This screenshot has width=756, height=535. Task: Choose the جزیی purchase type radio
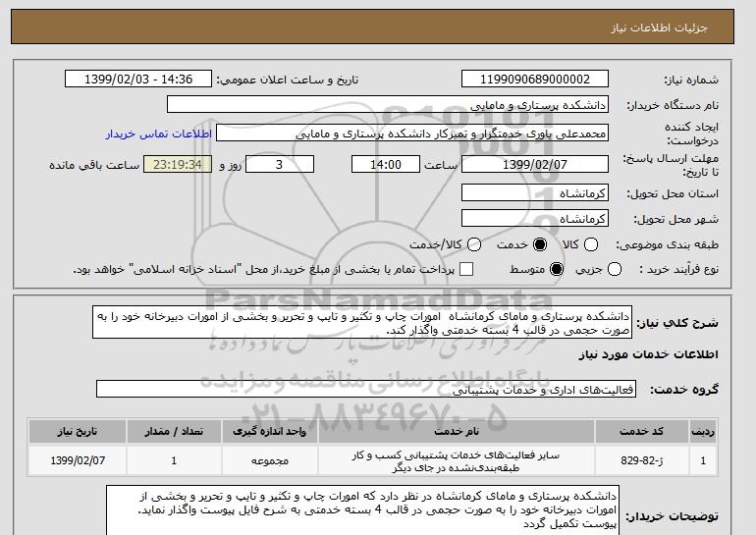(x=615, y=269)
